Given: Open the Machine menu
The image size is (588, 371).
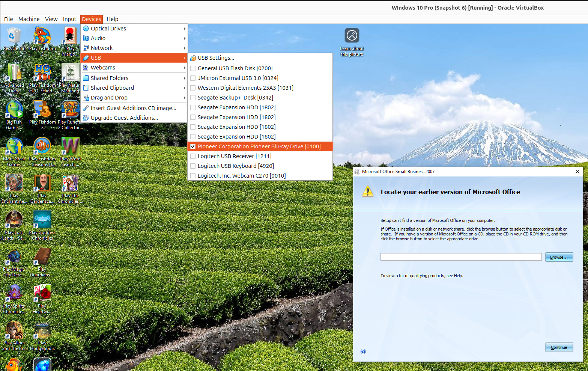Looking at the screenshot, I should point(29,19).
